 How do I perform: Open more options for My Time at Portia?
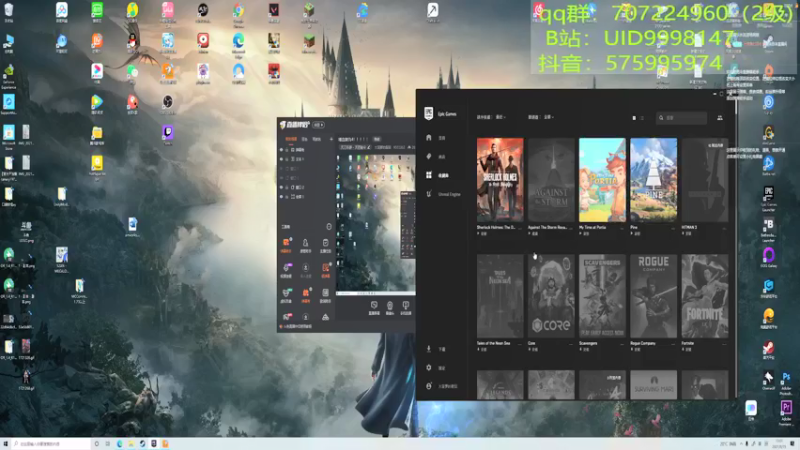pos(622,228)
